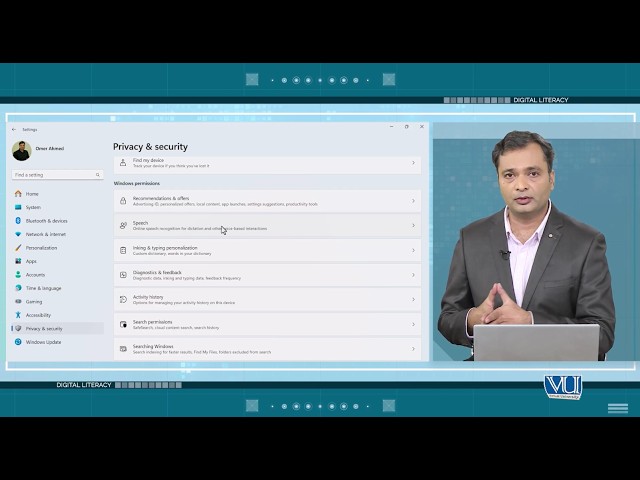Click Windows permissions heading
The width and height of the screenshot is (640, 480).
click(x=136, y=183)
